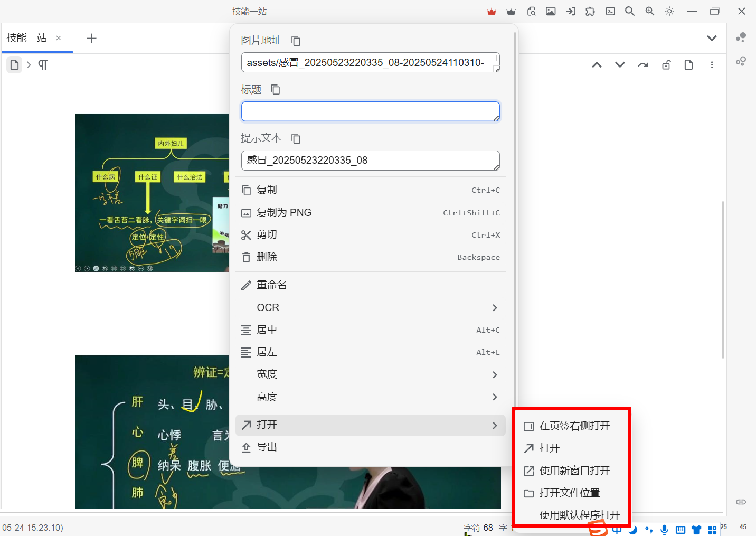Click the paragraph mark in the breadcrumb
The image size is (756, 536).
pos(43,64)
